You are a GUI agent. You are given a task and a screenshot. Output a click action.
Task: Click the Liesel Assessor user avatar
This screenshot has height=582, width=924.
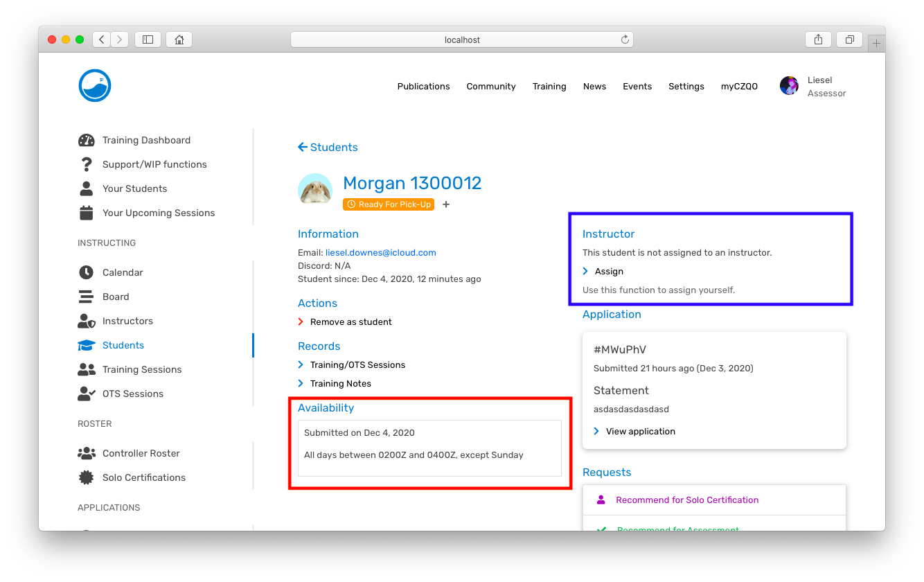[789, 86]
